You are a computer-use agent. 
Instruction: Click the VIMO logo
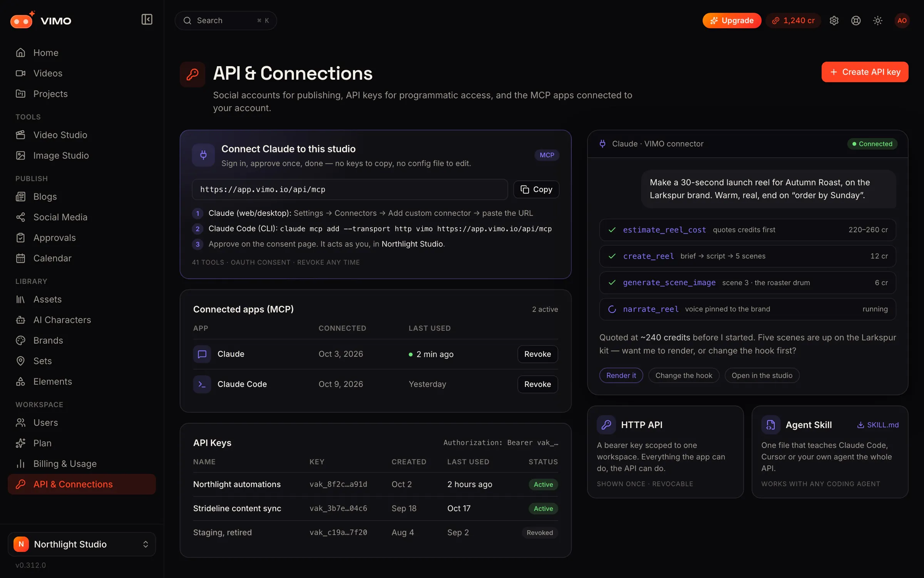(41, 20)
